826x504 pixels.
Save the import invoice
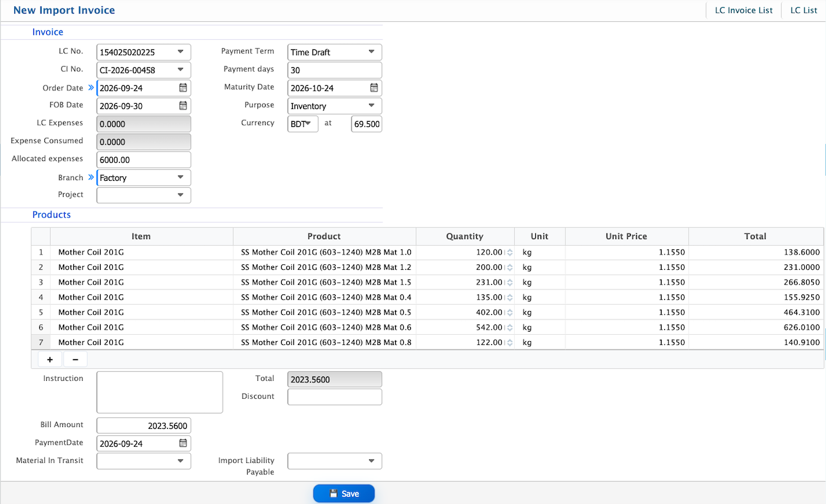click(344, 494)
